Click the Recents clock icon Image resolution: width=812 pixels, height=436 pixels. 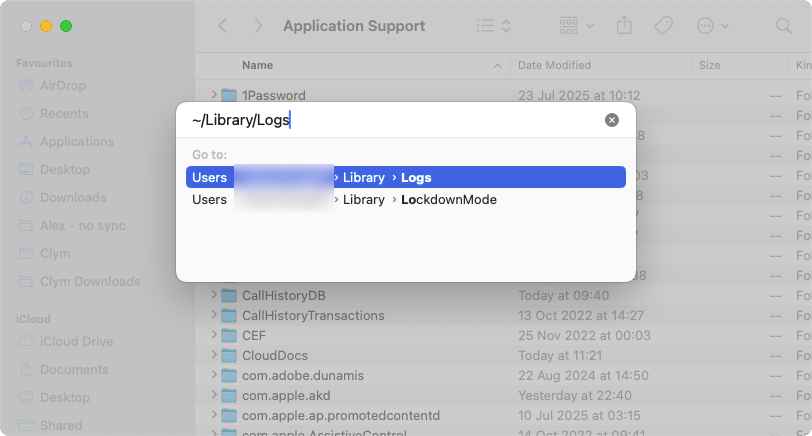point(26,113)
